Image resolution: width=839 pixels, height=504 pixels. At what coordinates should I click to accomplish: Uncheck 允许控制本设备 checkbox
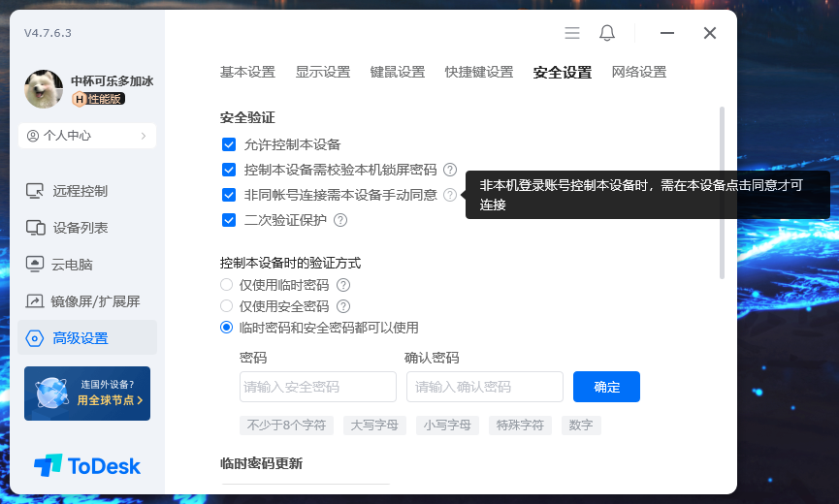point(229,144)
